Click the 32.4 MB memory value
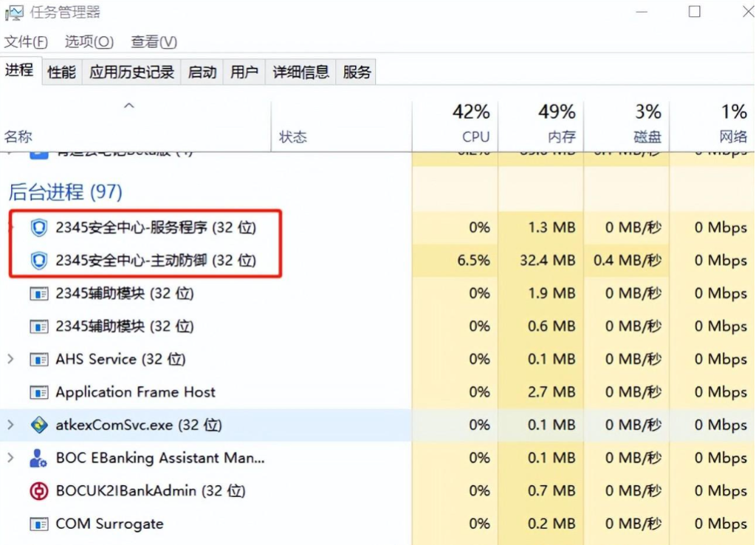This screenshot has width=756, height=545. (548, 261)
